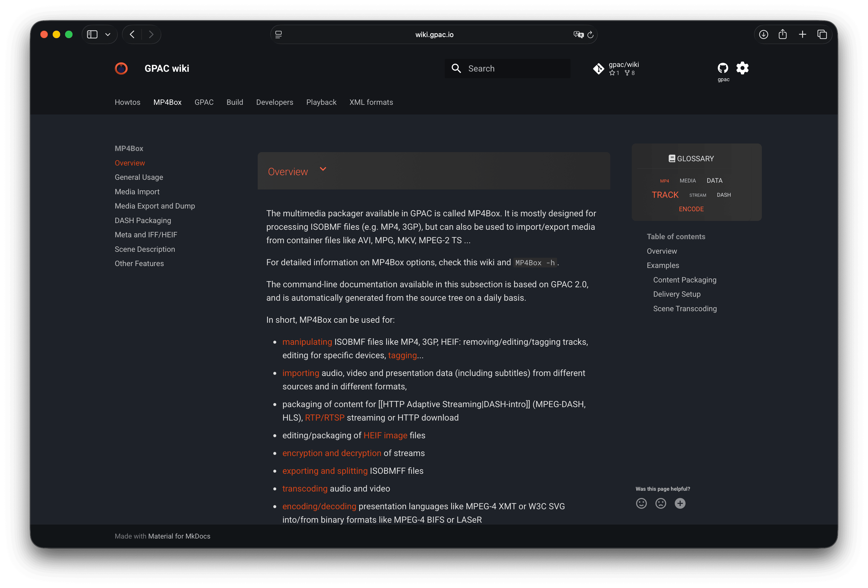This screenshot has height=588, width=868.
Task: Select the MP4 glossary term
Action: [x=665, y=181]
